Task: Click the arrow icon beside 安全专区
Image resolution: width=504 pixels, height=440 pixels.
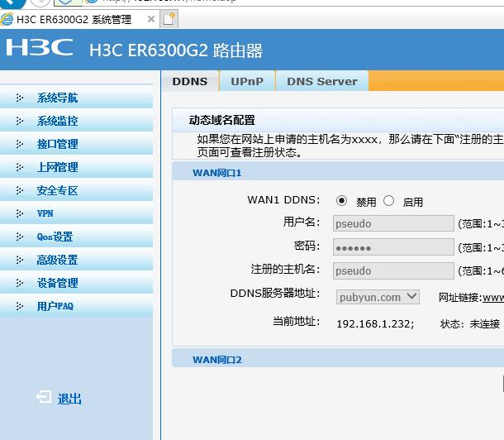Action: (20, 190)
